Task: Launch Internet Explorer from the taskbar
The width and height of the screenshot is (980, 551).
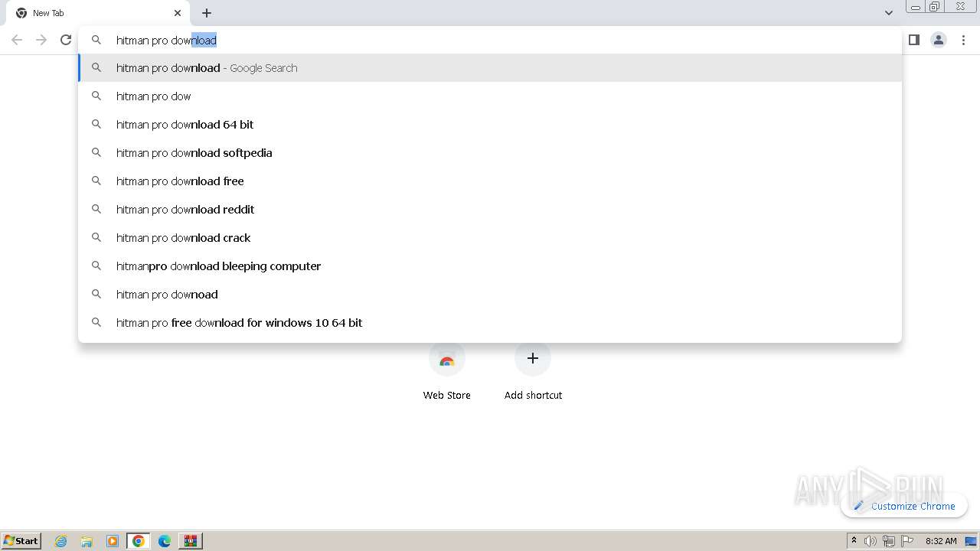Action: click(x=61, y=541)
